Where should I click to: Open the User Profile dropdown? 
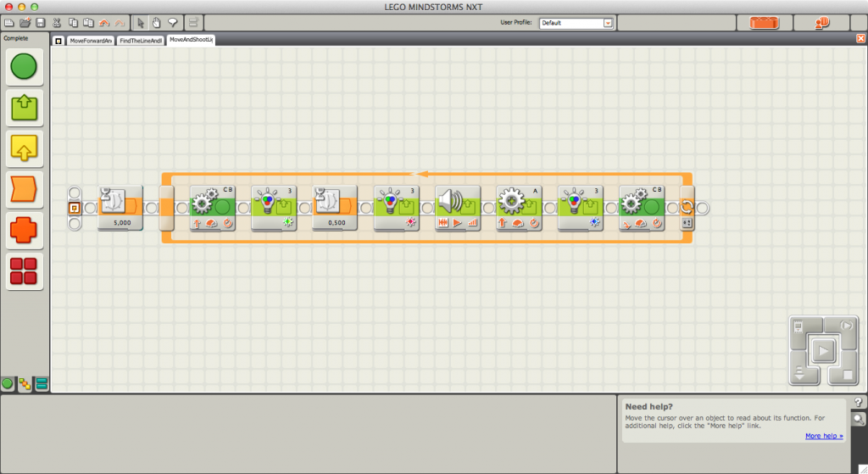point(608,23)
